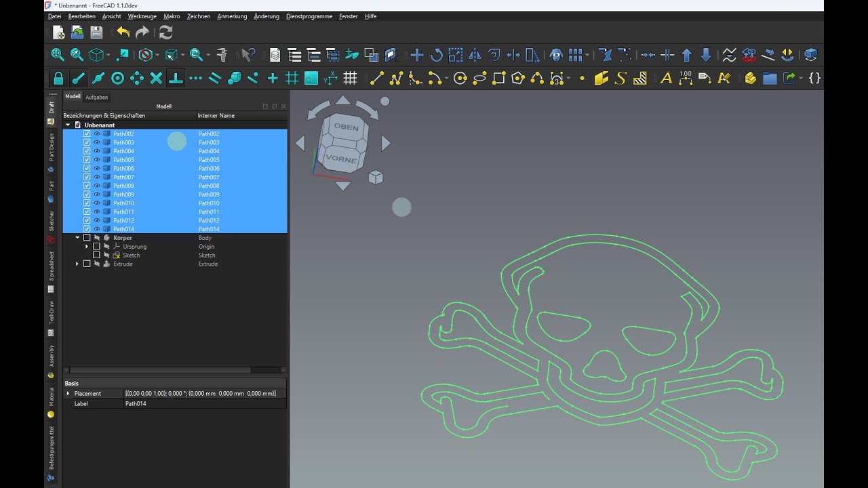Toggle the Draft grid display icon
The height and width of the screenshot is (488, 868).
click(350, 78)
